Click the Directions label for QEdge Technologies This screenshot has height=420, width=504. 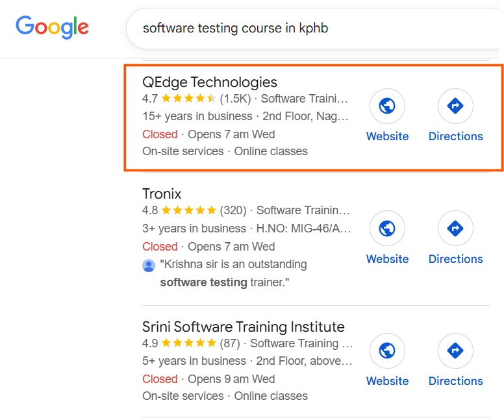[455, 136]
